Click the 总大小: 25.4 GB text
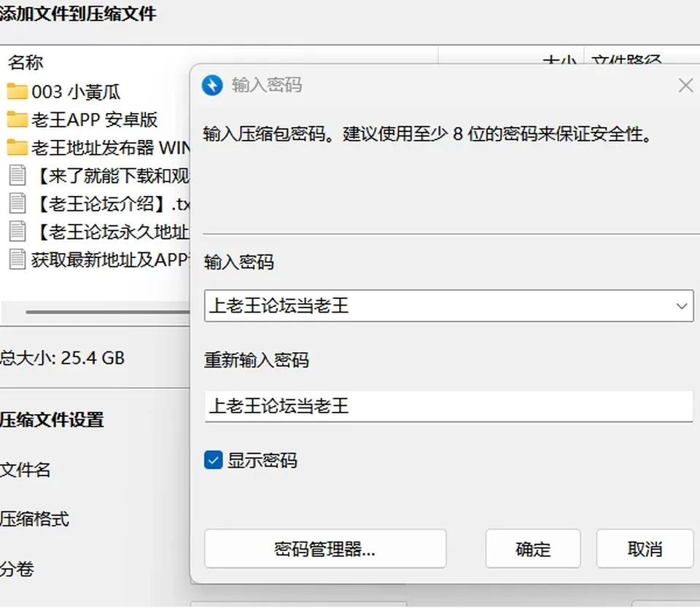The width and height of the screenshot is (700, 608). pos(62,357)
